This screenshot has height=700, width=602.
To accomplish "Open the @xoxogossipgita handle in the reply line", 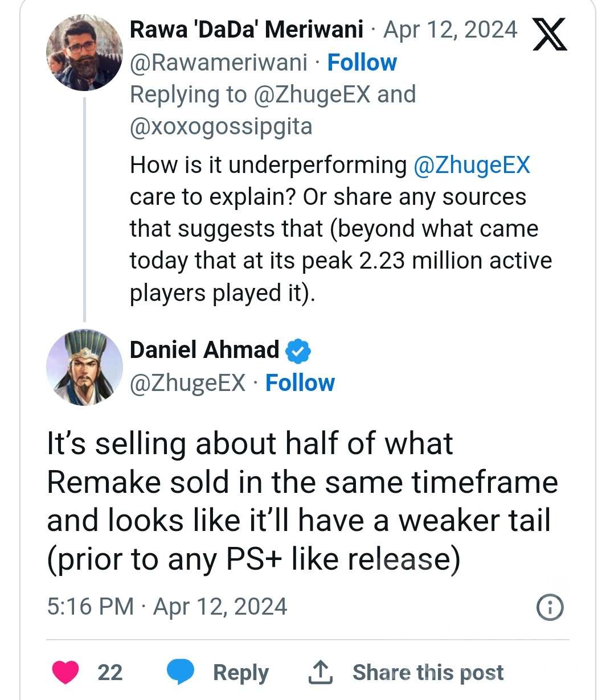I will [221, 126].
